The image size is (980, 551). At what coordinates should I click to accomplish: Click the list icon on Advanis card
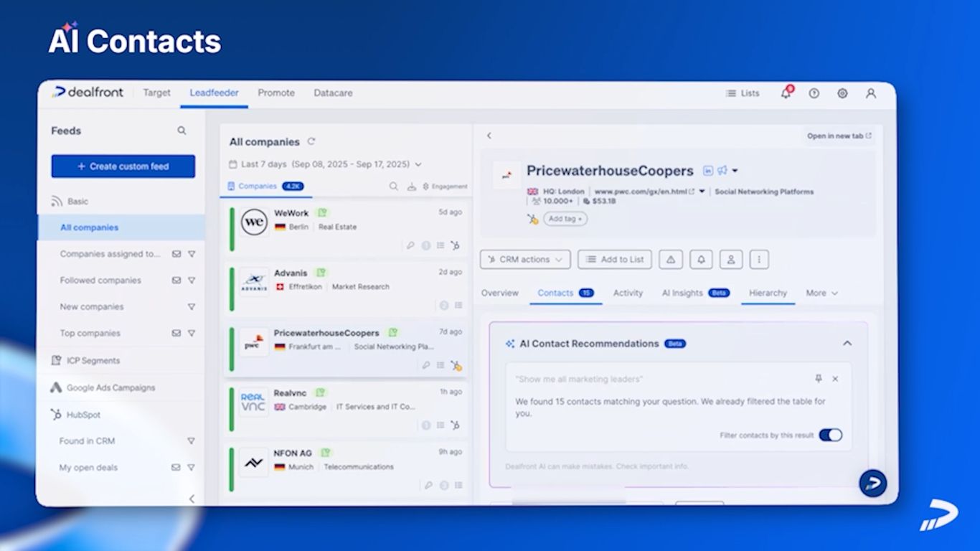[x=458, y=306]
